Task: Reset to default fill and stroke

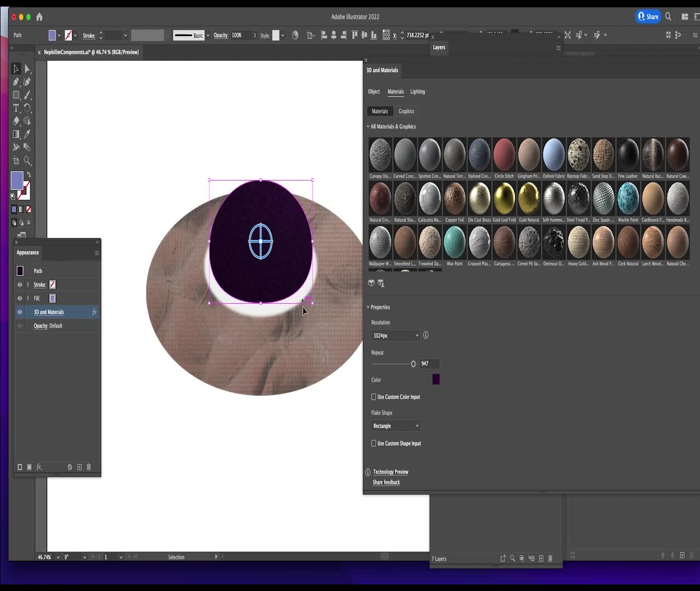Action: [13, 196]
